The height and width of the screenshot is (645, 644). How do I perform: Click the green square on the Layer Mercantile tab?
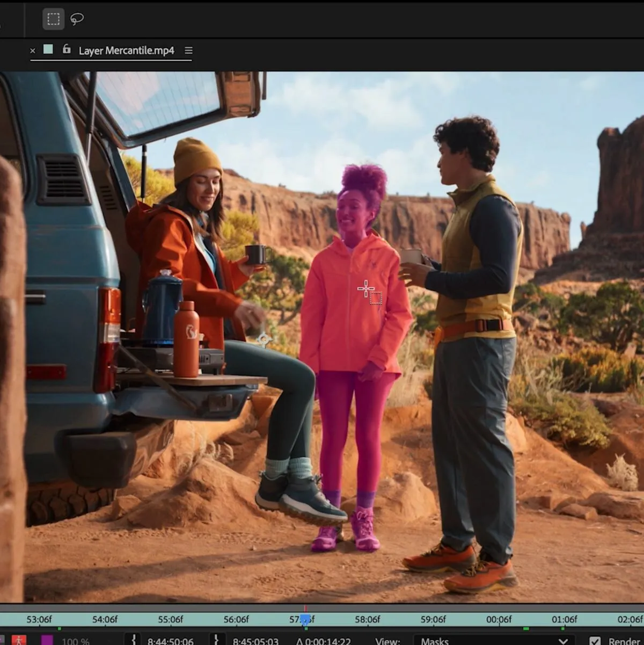(47, 49)
